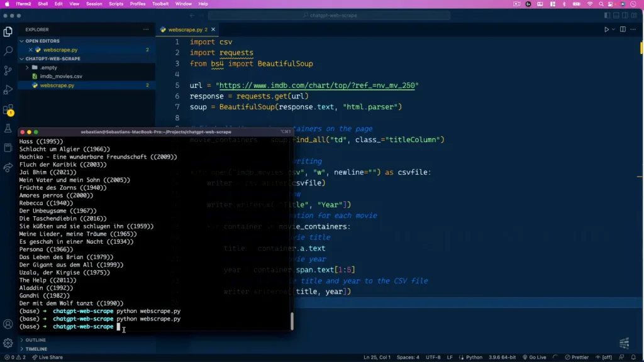This screenshot has width=644, height=362.
Task: Open the Live Share activity bar icon
Action: pyautogui.click(x=8, y=167)
